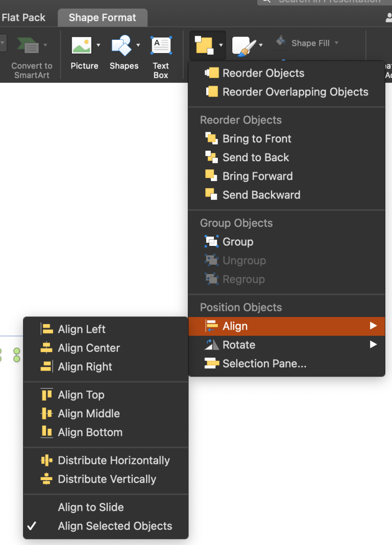Open the Picture dropdown arrow

(x=98, y=45)
